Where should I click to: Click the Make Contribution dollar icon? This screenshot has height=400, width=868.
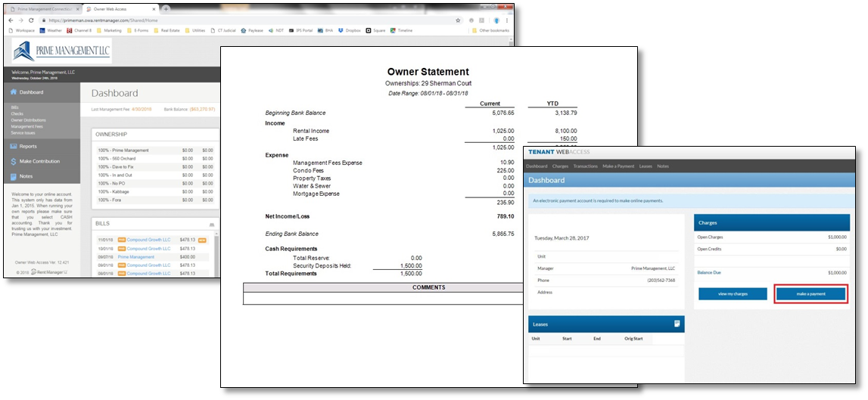click(14, 161)
